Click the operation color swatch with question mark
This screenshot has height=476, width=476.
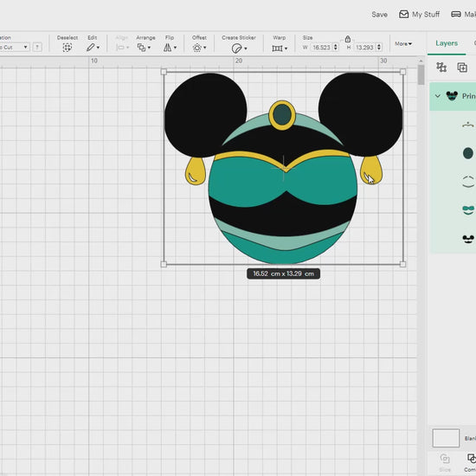(x=37, y=47)
